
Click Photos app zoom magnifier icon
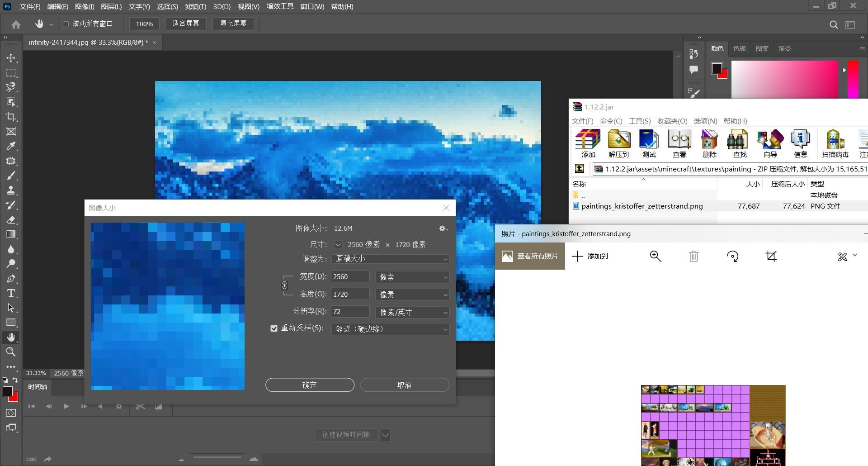tap(655, 257)
